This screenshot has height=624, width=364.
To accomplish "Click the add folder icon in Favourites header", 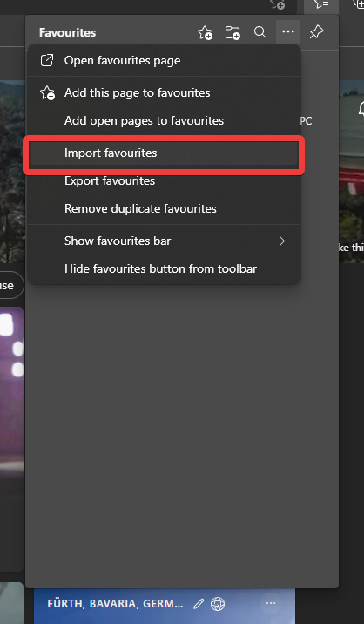I will (x=233, y=32).
